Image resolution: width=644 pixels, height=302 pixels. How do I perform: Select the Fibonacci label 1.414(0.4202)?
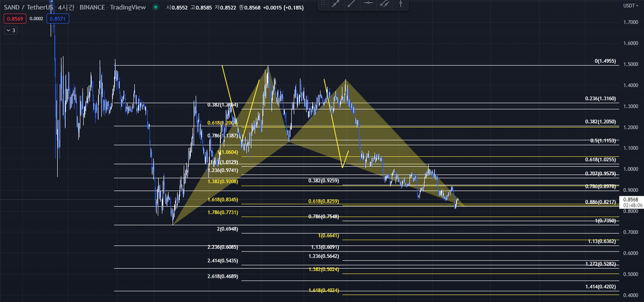click(601, 287)
